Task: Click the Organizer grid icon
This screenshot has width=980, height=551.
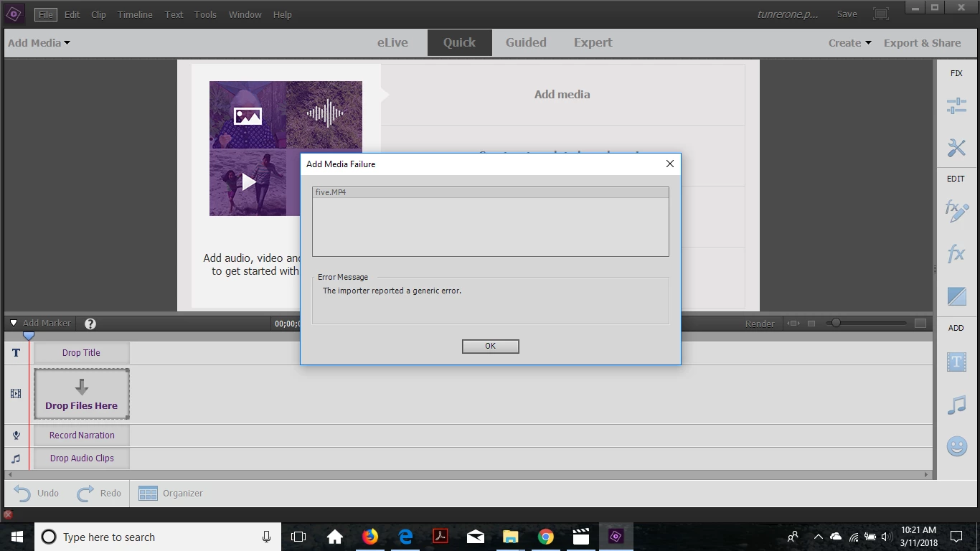Action: 148,494
